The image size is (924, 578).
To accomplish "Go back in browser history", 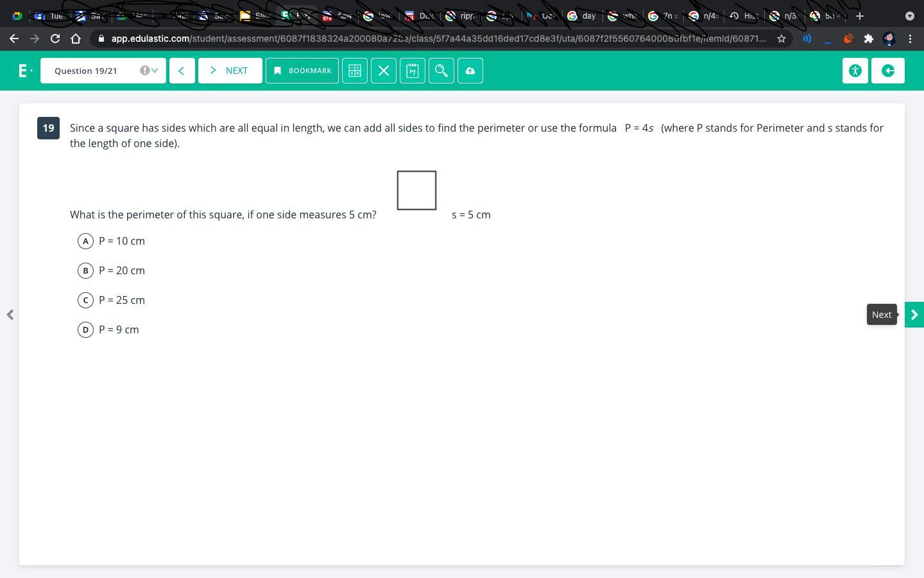I will (14, 39).
